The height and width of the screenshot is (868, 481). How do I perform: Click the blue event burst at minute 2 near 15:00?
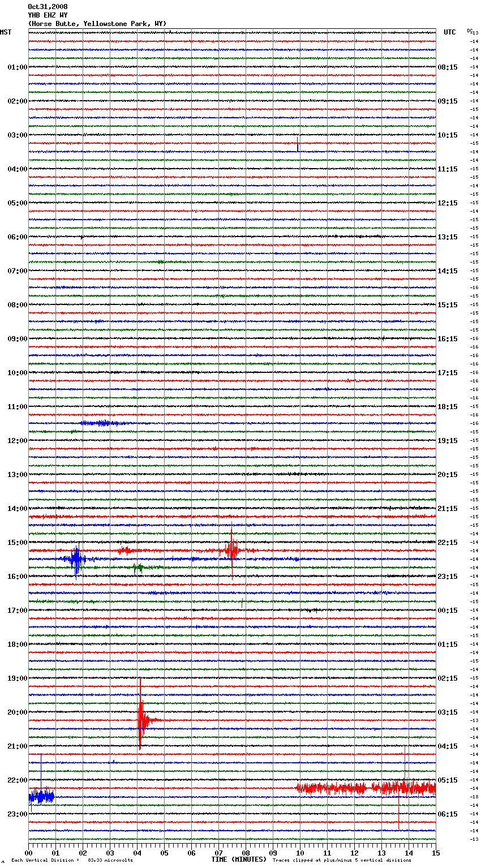pyautogui.click(x=76, y=559)
